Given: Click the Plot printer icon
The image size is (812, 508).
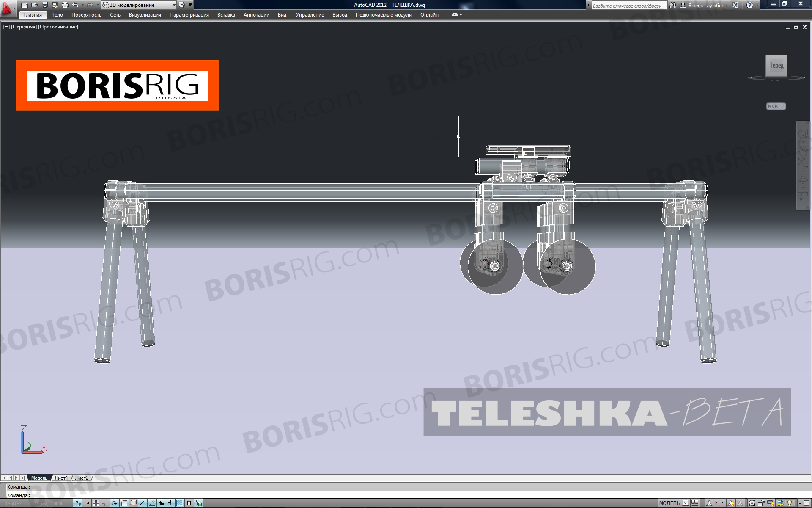Looking at the screenshot, I should tap(65, 5).
